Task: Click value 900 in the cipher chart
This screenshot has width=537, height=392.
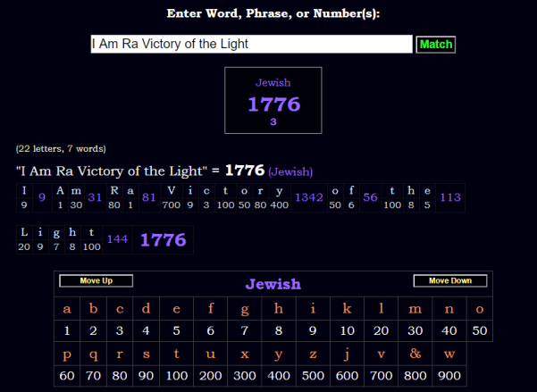Action: (x=449, y=375)
